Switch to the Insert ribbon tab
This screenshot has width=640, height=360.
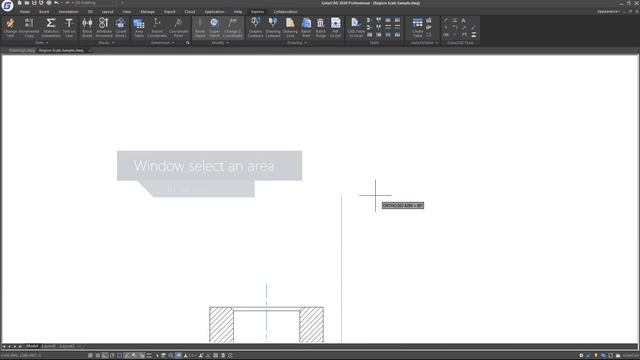click(x=44, y=12)
